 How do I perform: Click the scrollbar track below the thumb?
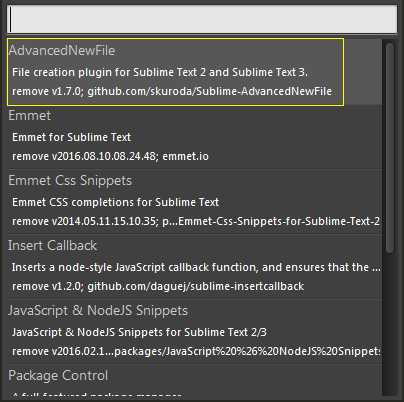tap(389, 325)
